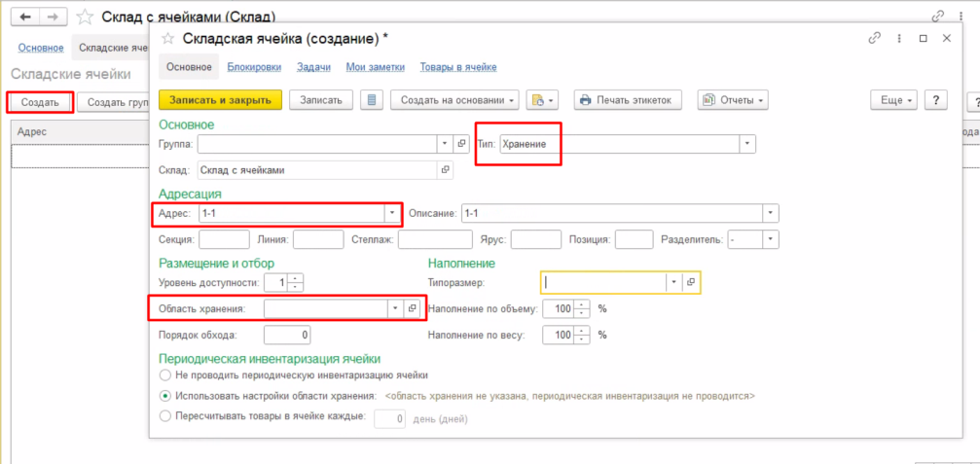Screen dimensions: 980x464
Task: Click the Порядок обхода input field
Action: 287,335
